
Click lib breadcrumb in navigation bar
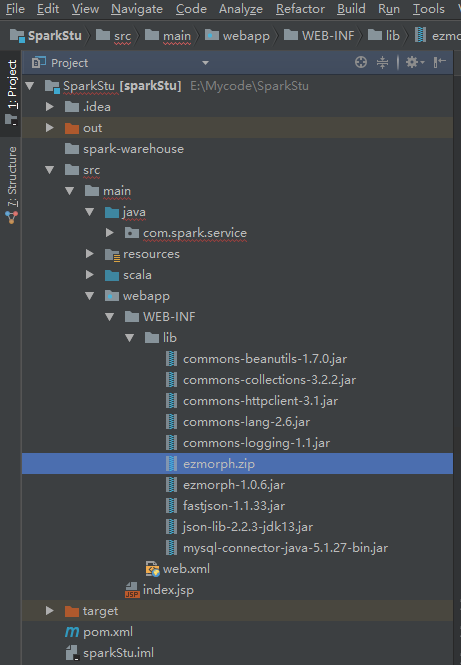click(x=383, y=36)
